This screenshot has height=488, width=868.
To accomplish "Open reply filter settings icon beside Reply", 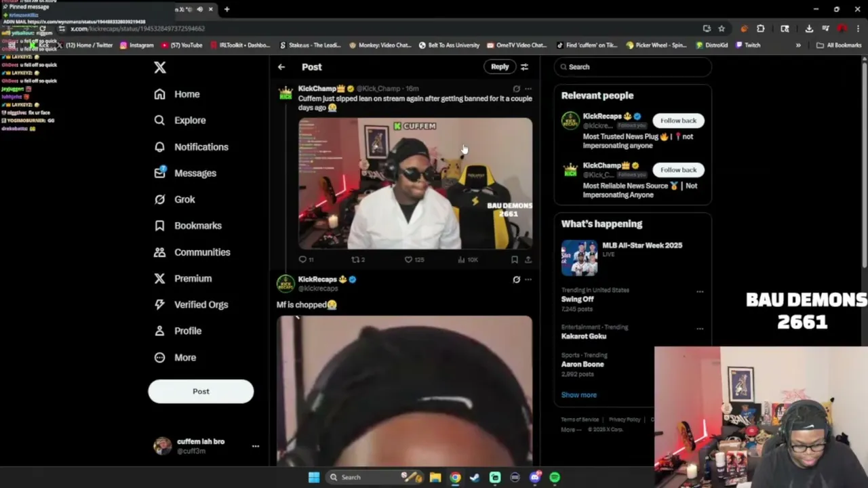I will [524, 66].
